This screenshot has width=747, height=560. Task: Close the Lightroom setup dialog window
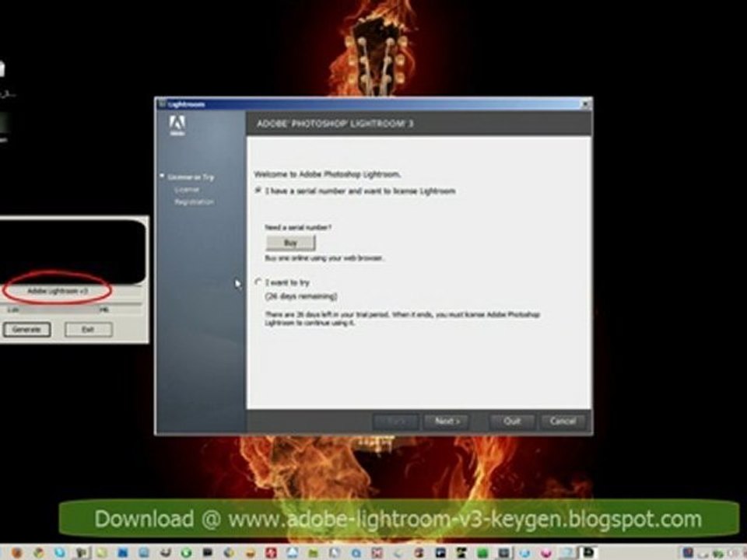click(587, 104)
